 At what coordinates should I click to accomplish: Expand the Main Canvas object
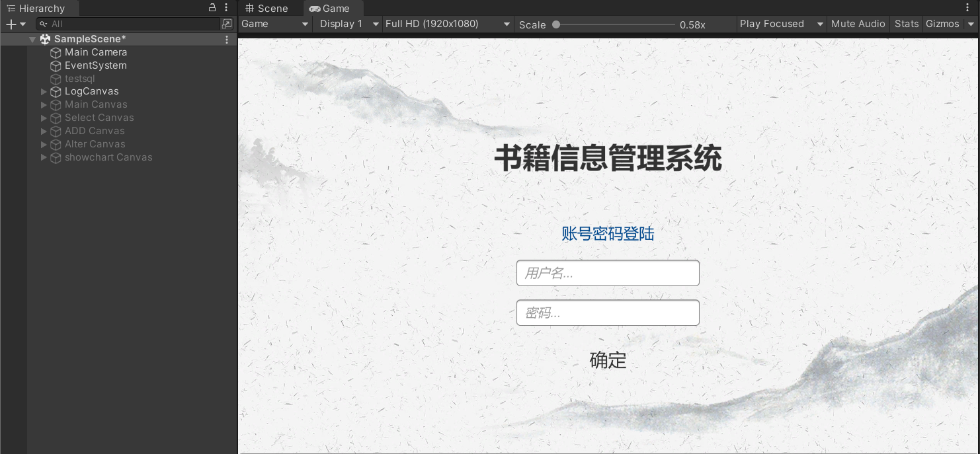point(44,104)
